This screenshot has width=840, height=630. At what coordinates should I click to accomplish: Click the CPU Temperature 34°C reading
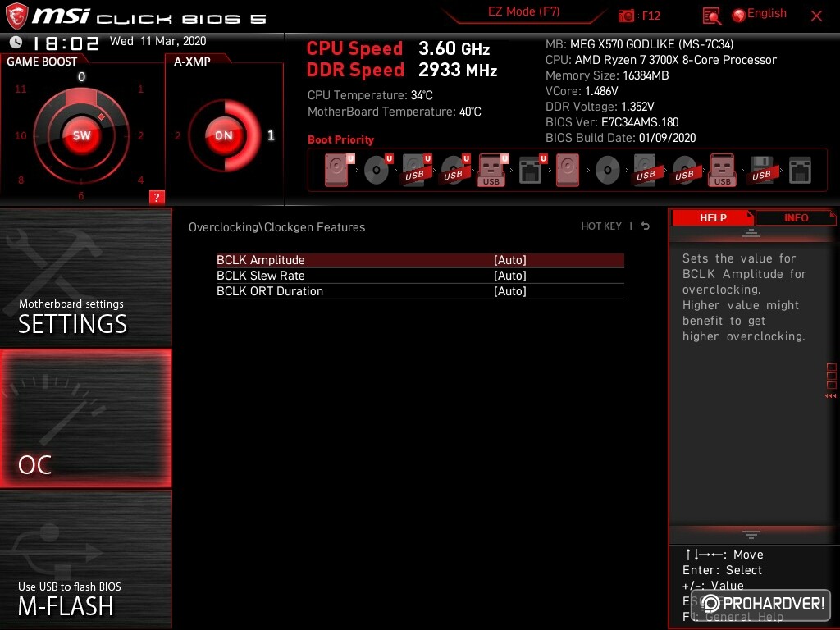[x=370, y=95]
